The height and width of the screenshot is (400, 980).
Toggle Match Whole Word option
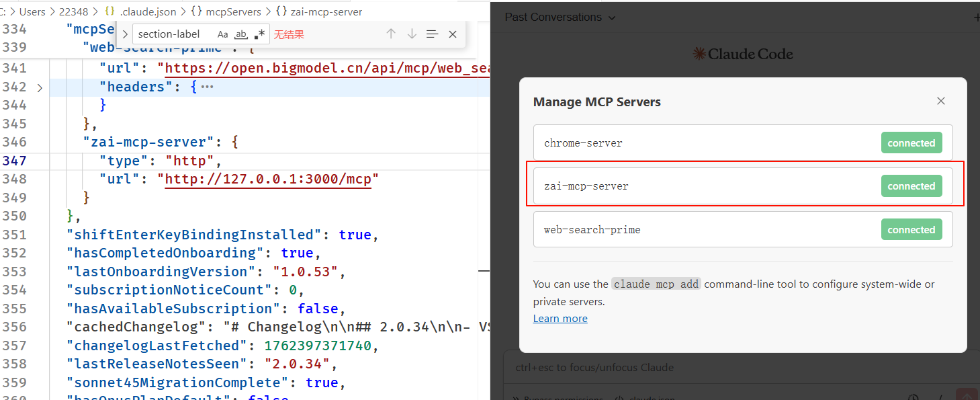point(241,34)
